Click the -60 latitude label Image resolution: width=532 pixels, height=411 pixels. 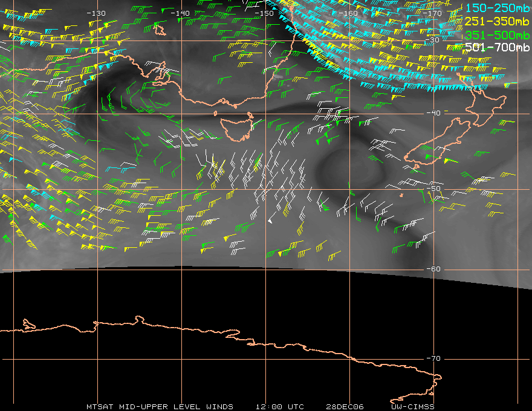(433, 269)
